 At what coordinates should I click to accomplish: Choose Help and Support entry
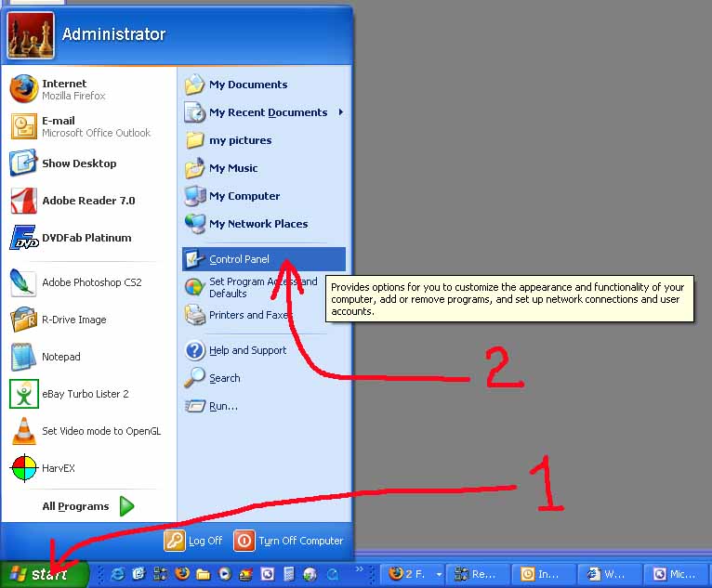tap(263, 350)
